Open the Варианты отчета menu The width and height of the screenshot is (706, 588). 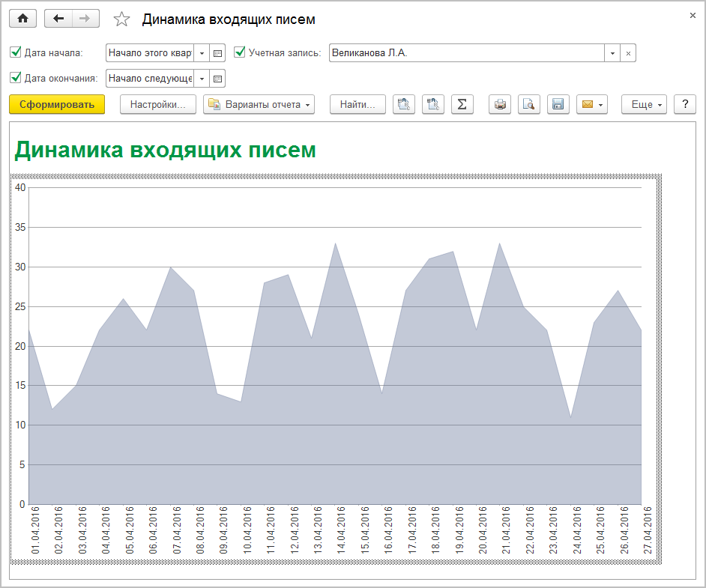click(259, 104)
